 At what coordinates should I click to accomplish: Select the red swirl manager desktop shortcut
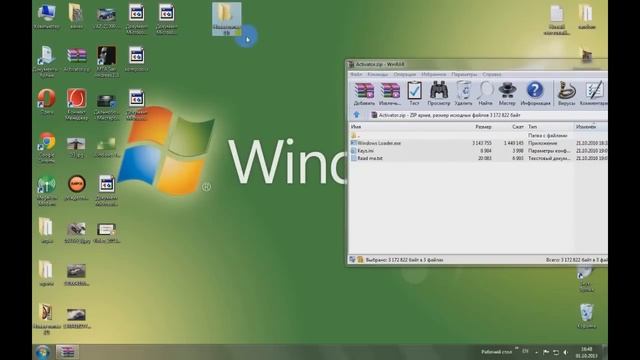coord(76,104)
